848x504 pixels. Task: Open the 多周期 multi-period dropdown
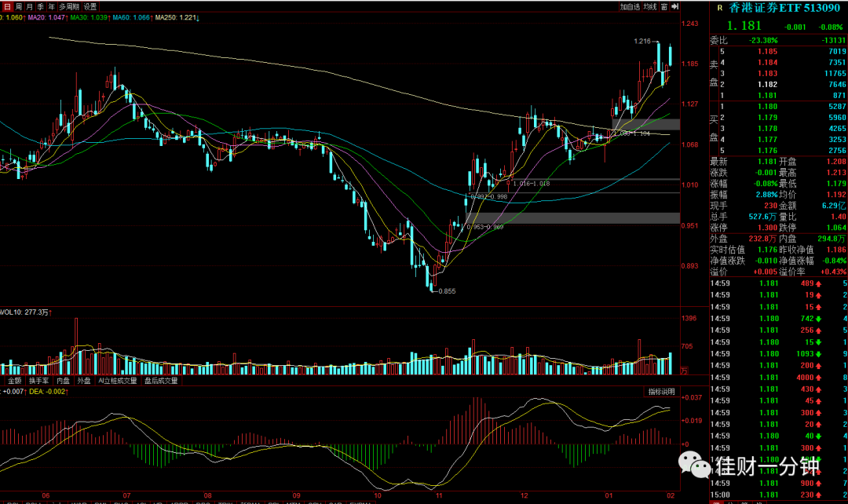69,6
